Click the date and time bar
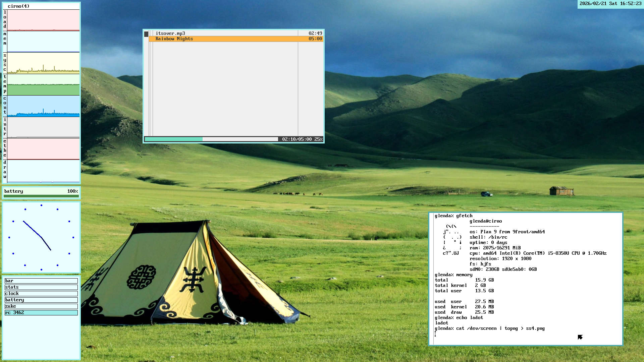 [x=610, y=4]
